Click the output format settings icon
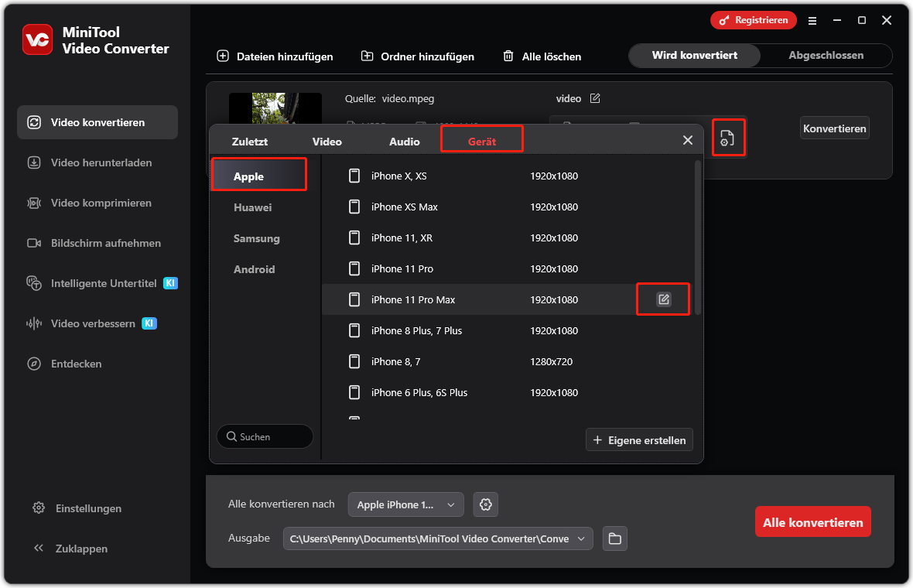Image resolution: width=913 pixels, height=588 pixels. tap(727, 138)
